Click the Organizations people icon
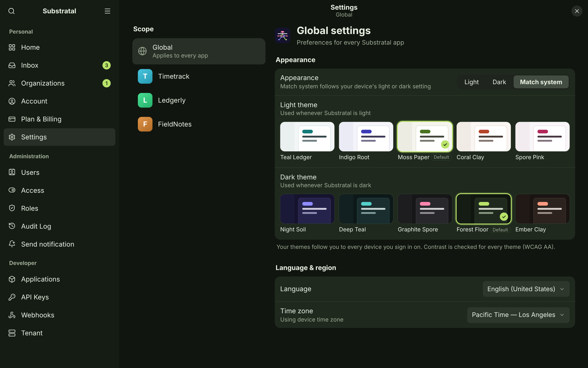Image resolution: width=588 pixels, height=368 pixels. click(12, 83)
